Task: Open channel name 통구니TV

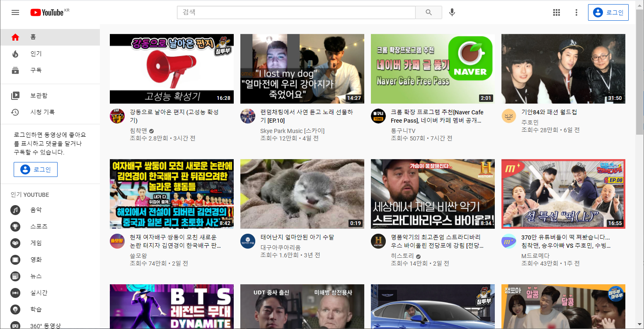Action: [403, 131]
